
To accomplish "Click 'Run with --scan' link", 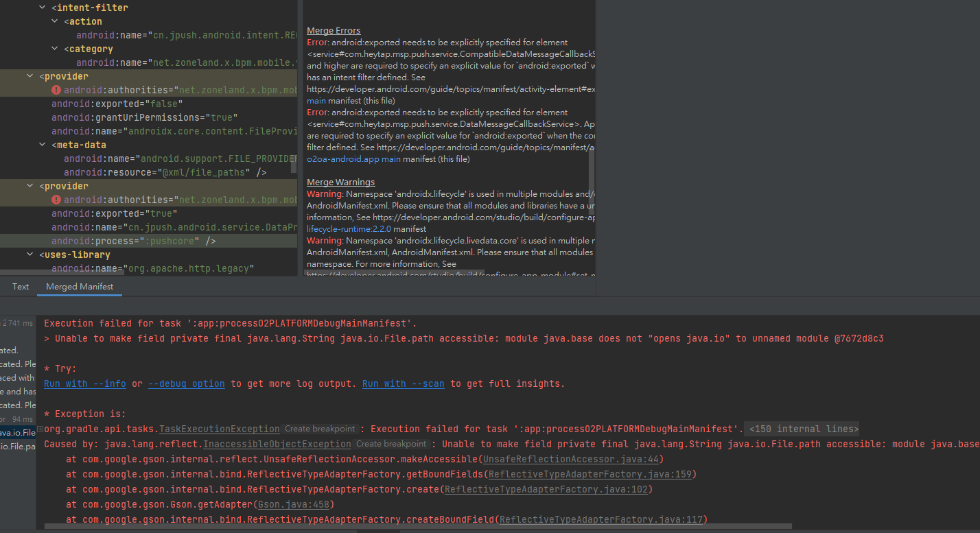I will [x=403, y=384].
